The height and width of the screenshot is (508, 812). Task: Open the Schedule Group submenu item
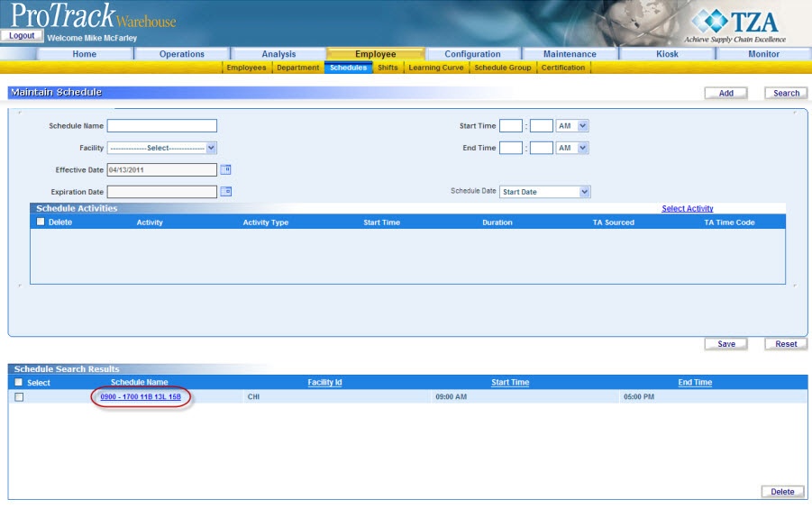pos(503,68)
